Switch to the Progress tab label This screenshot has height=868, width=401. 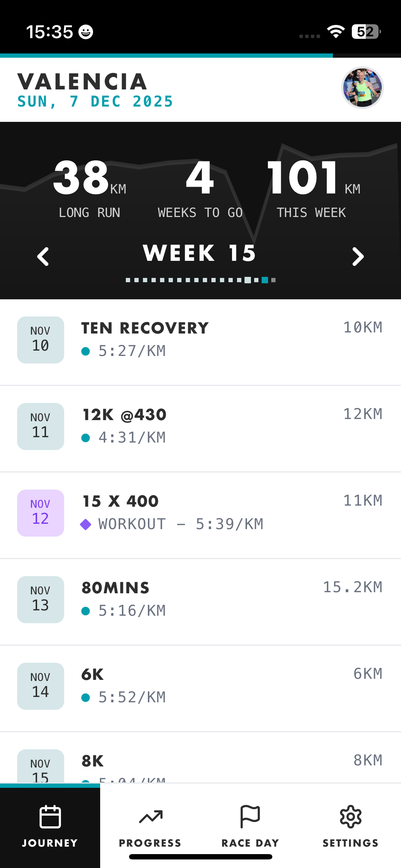tap(150, 843)
